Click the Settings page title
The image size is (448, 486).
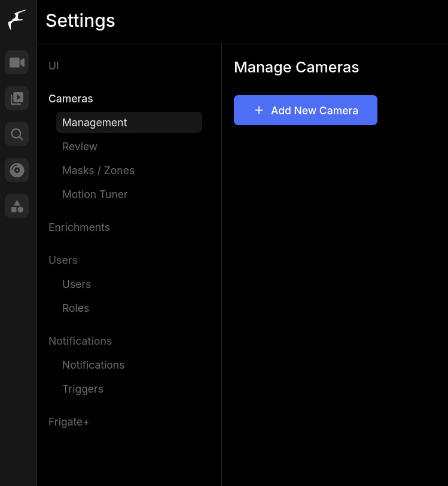(80, 21)
